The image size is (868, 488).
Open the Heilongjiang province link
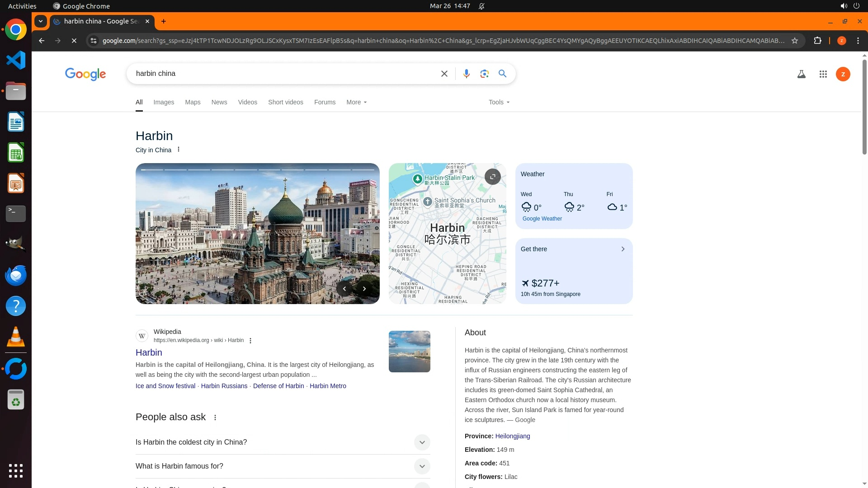pyautogui.click(x=512, y=436)
